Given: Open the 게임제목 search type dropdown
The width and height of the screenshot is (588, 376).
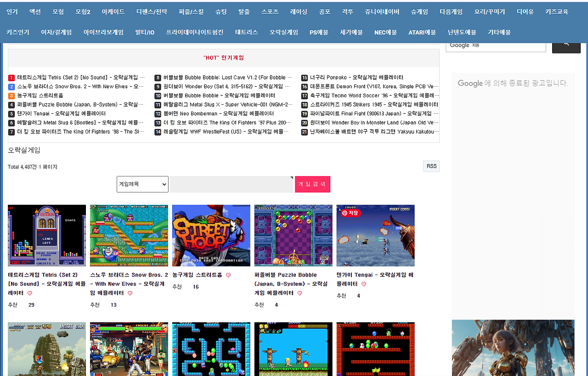Looking at the screenshot, I should point(142,184).
